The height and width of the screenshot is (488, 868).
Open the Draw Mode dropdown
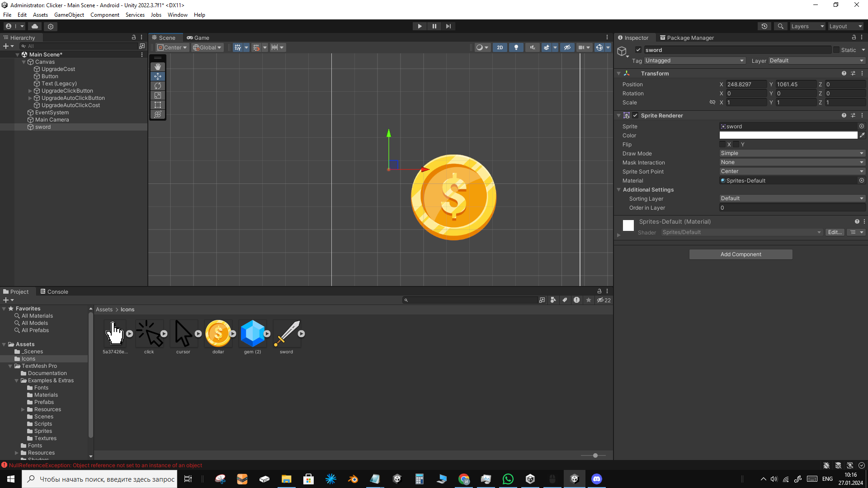(792, 153)
